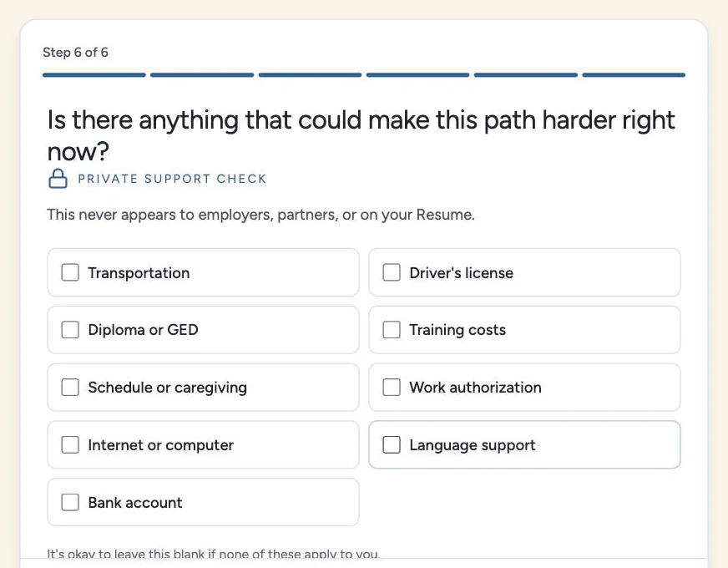This screenshot has width=728, height=568.
Task: Click the first progress bar segment
Action: (x=94, y=75)
